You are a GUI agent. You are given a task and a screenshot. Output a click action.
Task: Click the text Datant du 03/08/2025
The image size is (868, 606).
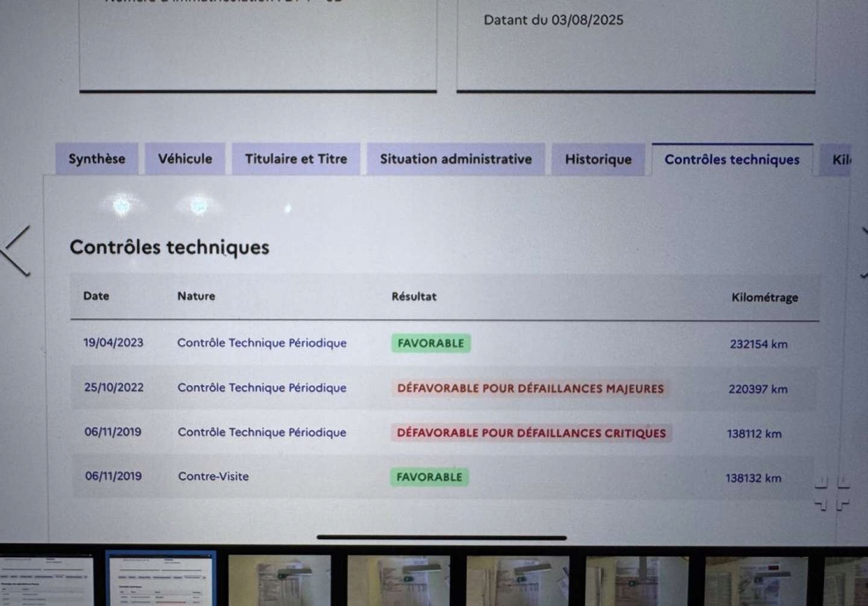point(553,20)
